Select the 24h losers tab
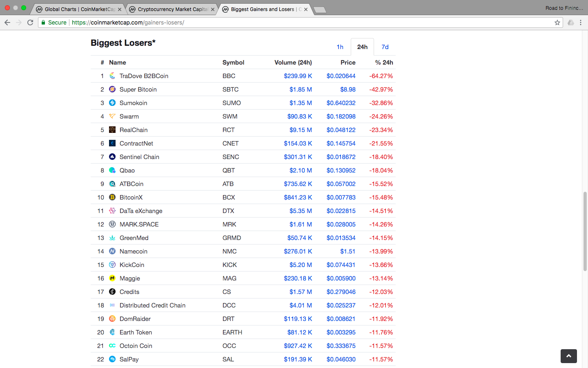588x368 pixels. [362, 47]
